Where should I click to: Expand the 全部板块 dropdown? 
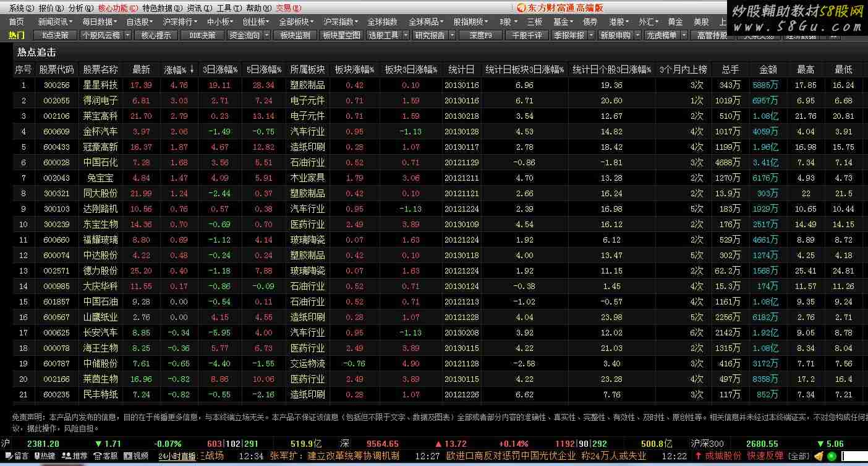(297, 22)
